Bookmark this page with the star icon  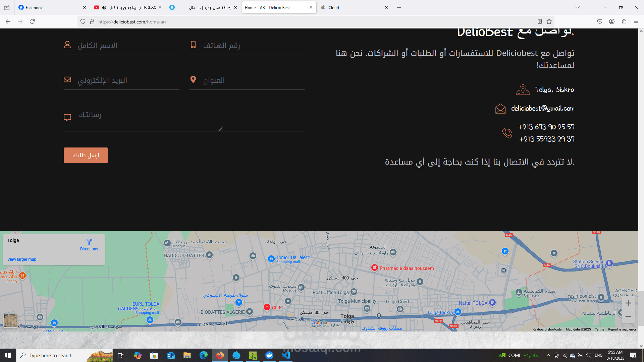tap(549, 21)
